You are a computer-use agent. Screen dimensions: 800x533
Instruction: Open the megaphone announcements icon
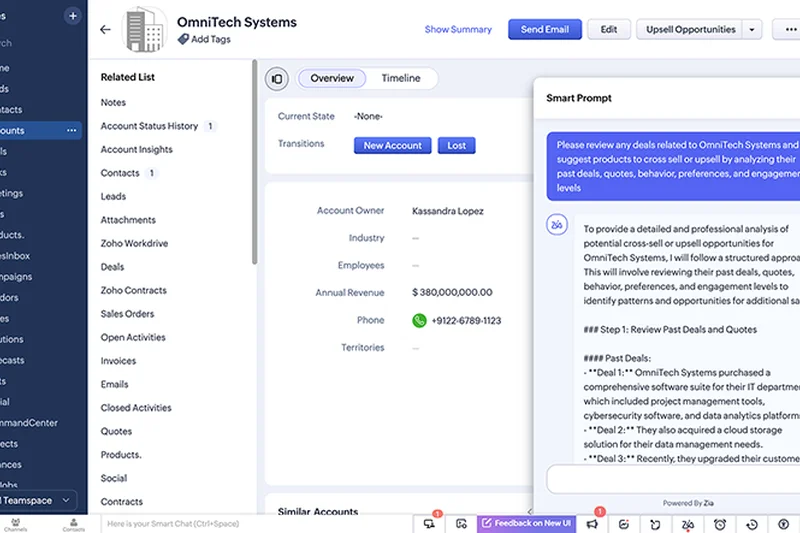(x=592, y=524)
